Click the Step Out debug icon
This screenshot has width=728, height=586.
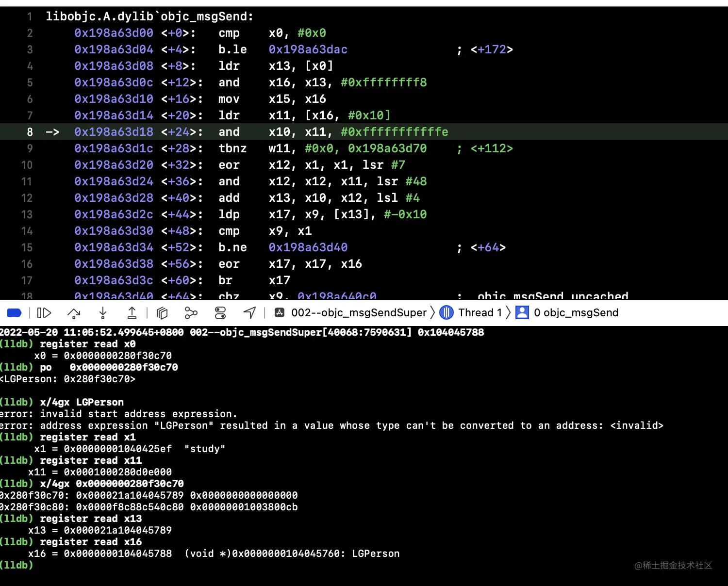(x=132, y=313)
